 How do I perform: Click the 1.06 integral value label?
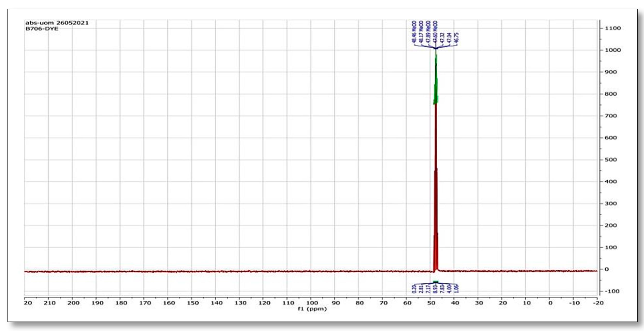point(456,289)
